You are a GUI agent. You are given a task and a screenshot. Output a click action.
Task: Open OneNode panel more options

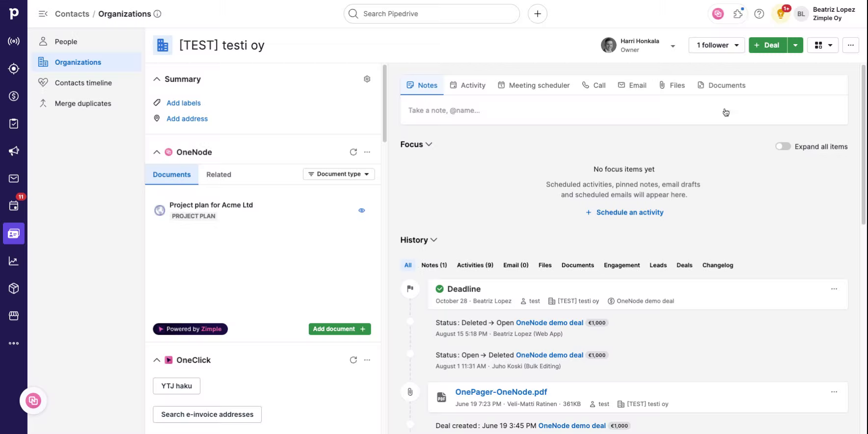pos(367,152)
